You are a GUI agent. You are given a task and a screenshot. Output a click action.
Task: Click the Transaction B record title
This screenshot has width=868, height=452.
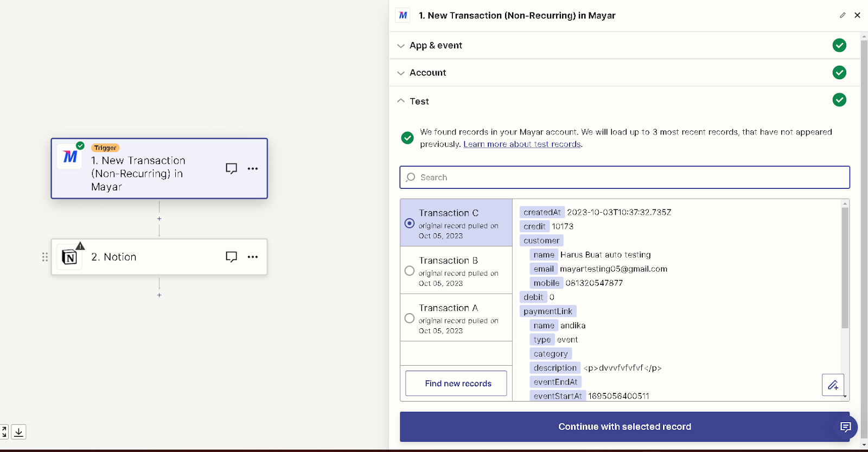pos(448,260)
